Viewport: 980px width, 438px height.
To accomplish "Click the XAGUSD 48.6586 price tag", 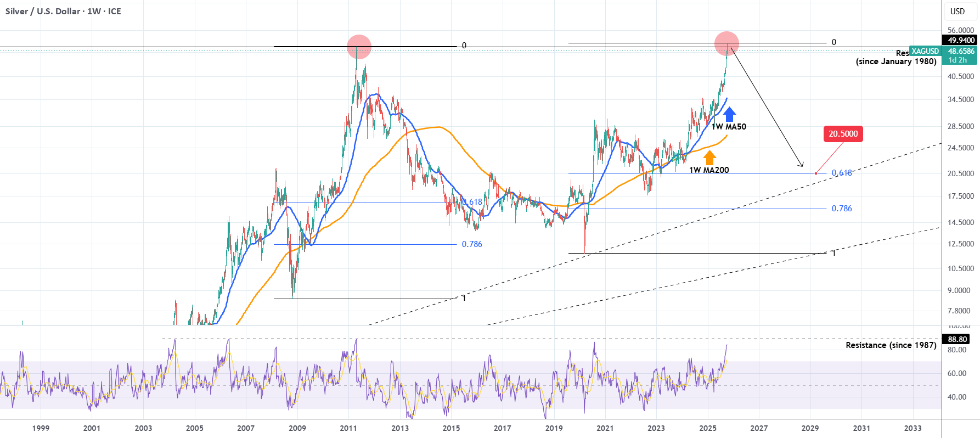I will (x=943, y=51).
